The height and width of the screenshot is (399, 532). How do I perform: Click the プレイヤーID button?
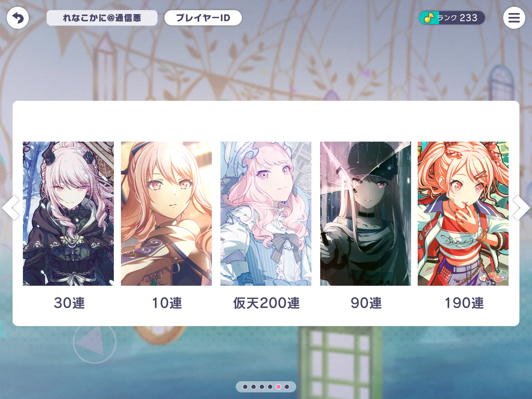pyautogui.click(x=203, y=18)
